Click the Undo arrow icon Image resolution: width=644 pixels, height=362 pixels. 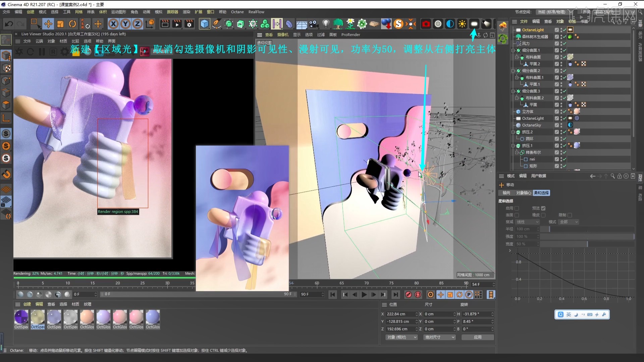coord(9,24)
